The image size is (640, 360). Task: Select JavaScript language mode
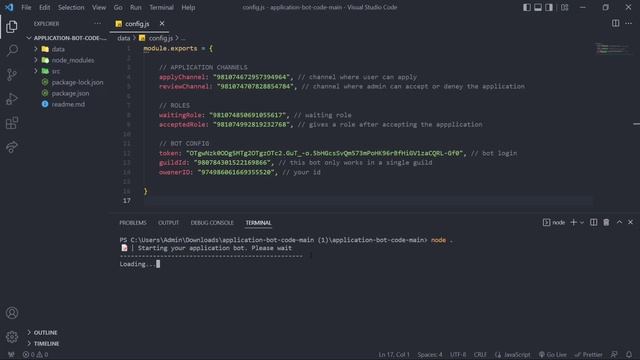coord(513,355)
